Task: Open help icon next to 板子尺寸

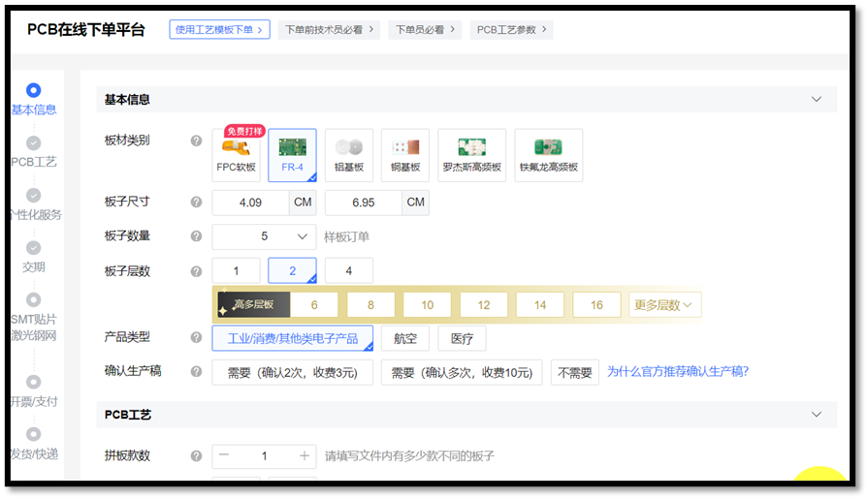Action: coord(197,202)
